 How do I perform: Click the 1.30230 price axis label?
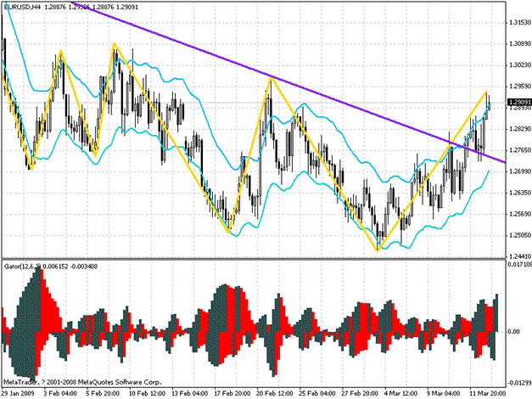pyautogui.click(x=519, y=65)
